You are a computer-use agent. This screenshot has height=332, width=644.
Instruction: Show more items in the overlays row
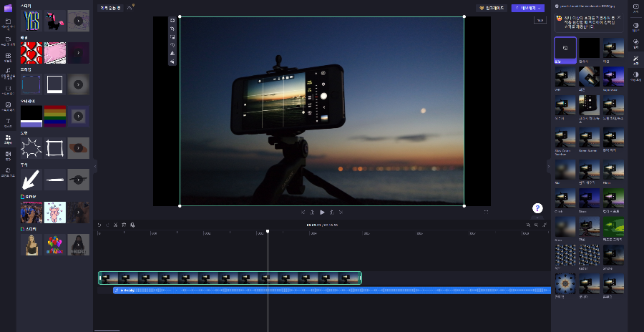point(78,117)
